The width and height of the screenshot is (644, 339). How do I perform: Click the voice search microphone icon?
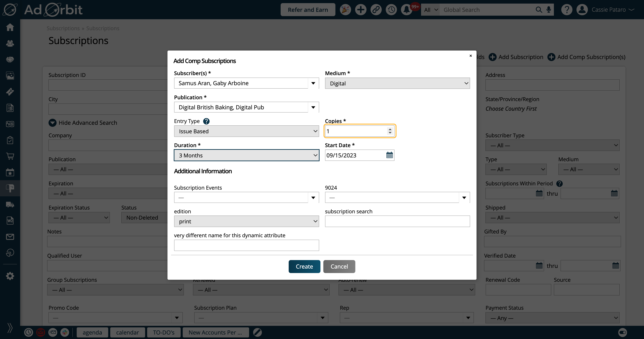pyautogui.click(x=549, y=10)
